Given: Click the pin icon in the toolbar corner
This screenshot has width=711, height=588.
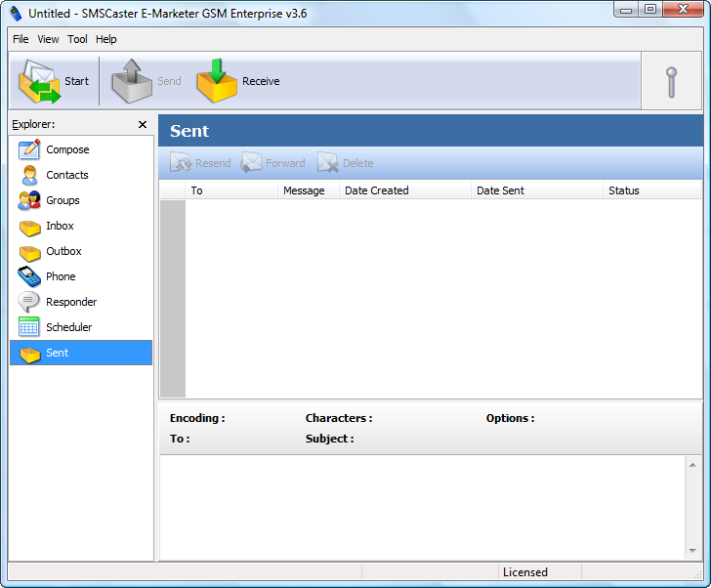Looking at the screenshot, I should [672, 82].
